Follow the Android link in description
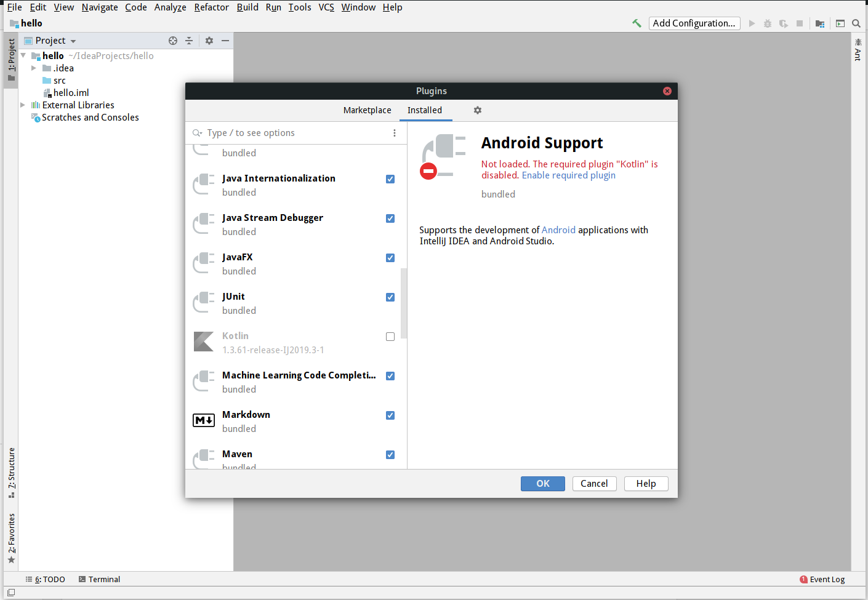Image resolution: width=868 pixels, height=600 pixels. point(558,230)
